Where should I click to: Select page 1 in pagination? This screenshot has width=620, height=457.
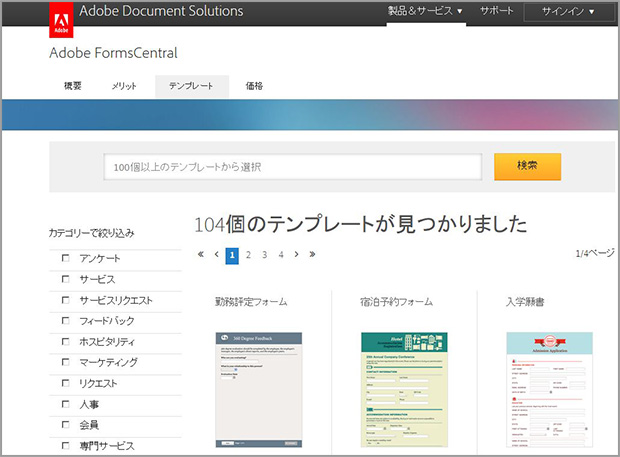click(x=232, y=255)
